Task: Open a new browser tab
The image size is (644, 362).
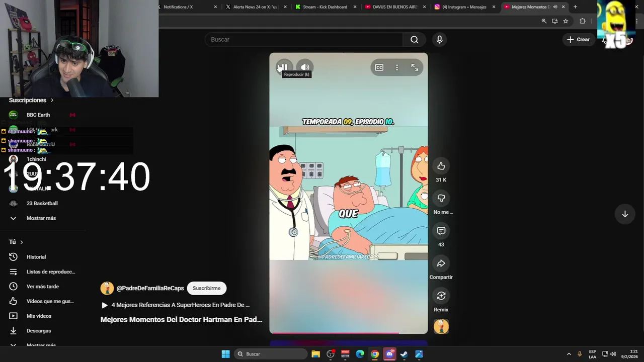Action: click(x=575, y=7)
